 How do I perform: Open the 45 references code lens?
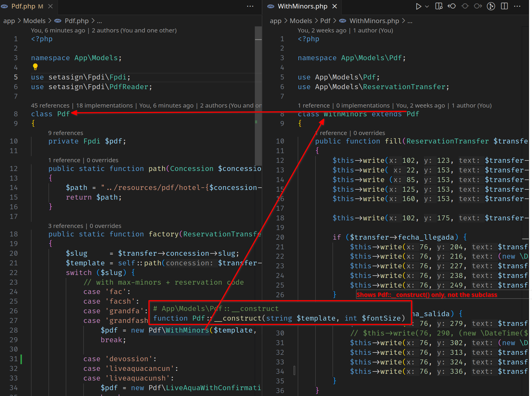pos(50,106)
